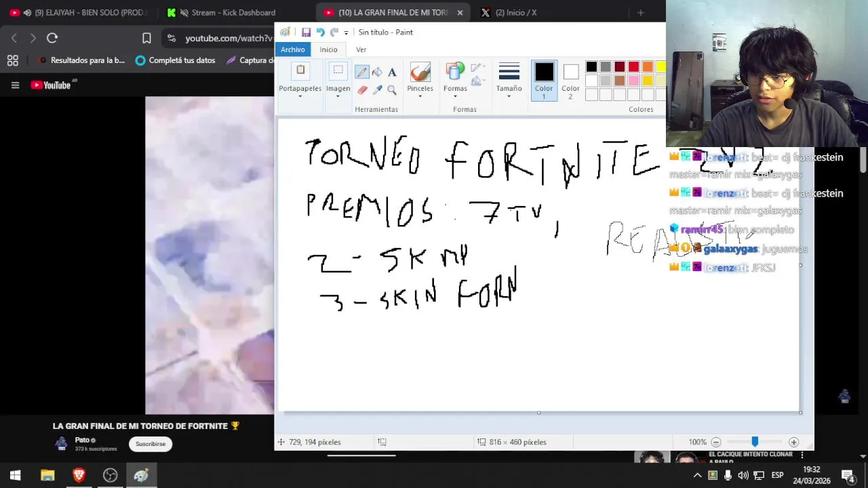Open the Completá tus datos bookmark
This screenshot has width=868, height=488.
click(x=175, y=60)
